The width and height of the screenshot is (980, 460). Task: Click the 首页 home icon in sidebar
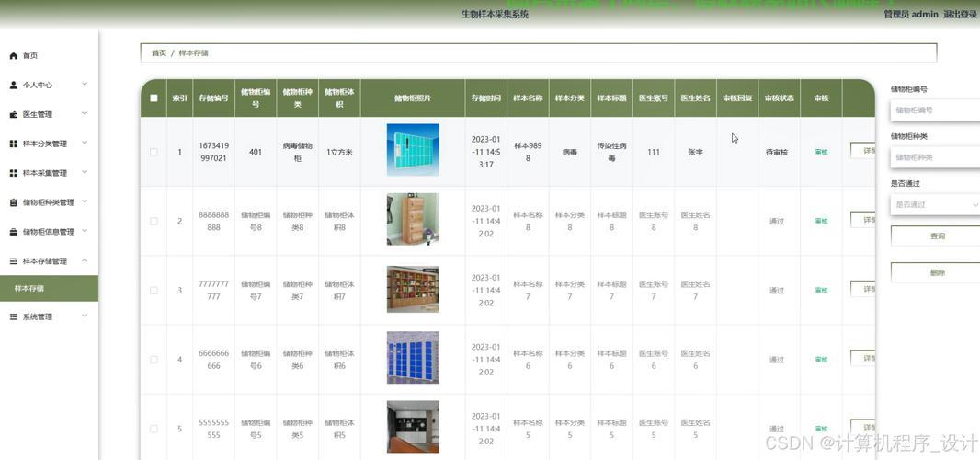[13, 56]
